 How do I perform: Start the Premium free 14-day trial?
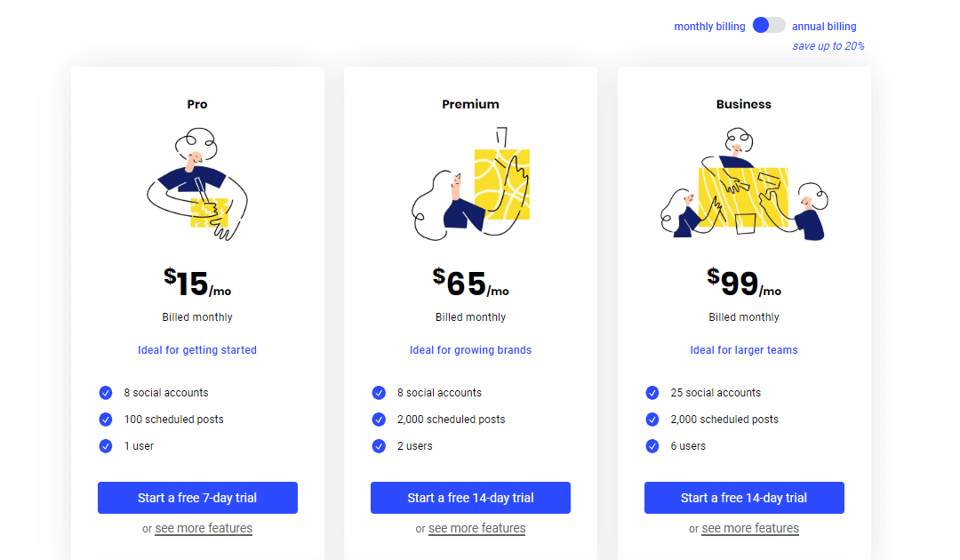[471, 498]
